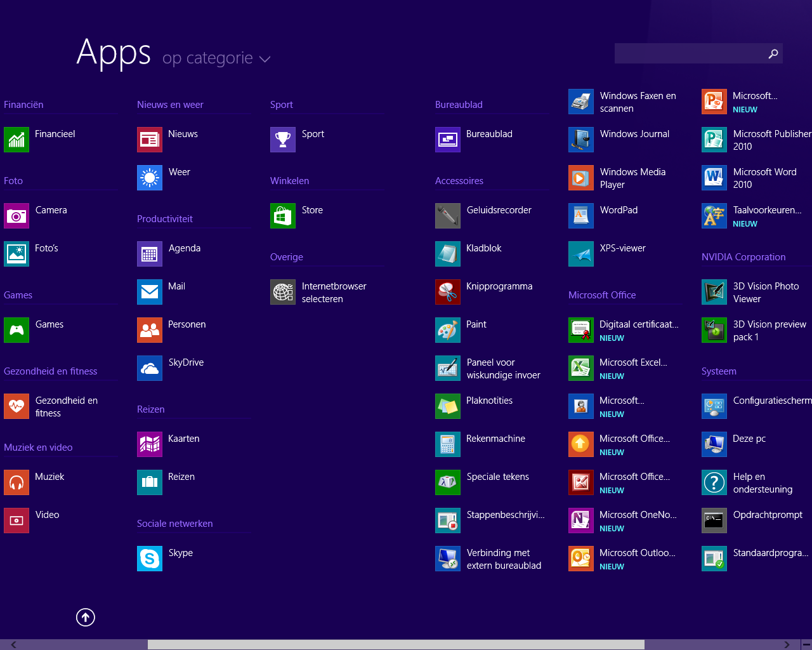Image resolution: width=812 pixels, height=650 pixels.
Task: Click the horizontal scrollbar thumb
Action: point(396,645)
